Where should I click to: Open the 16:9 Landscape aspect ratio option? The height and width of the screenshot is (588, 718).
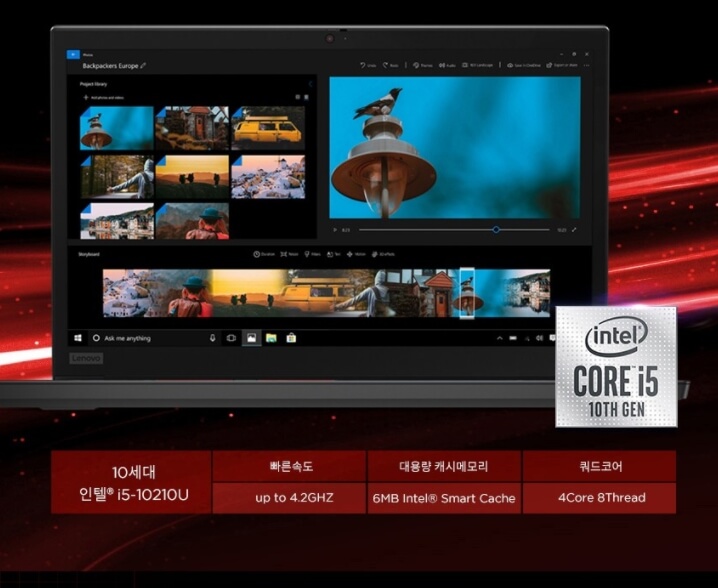(x=477, y=65)
